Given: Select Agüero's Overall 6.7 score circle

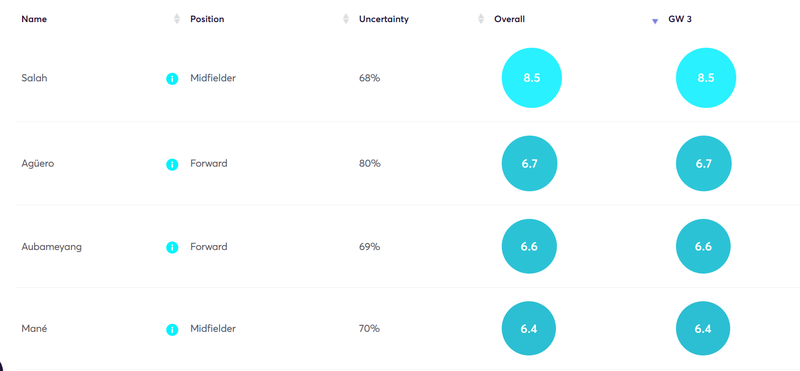Looking at the screenshot, I should pos(530,163).
